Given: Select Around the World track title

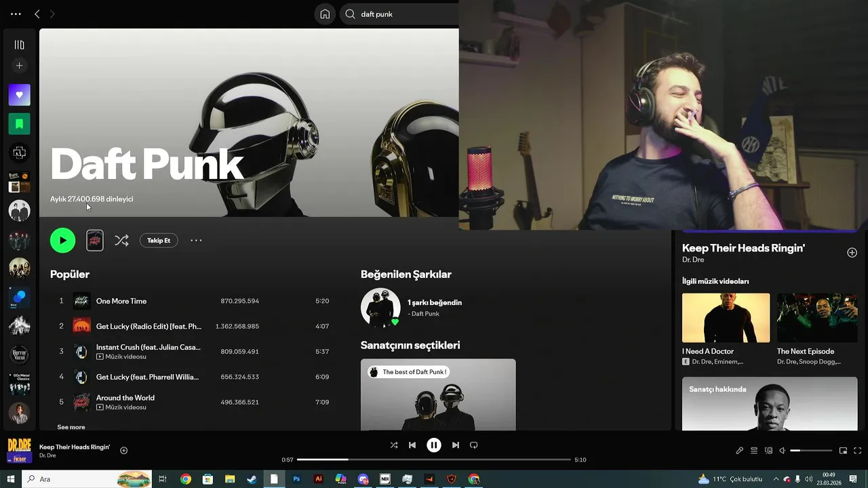Looking at the screenshot, I should tap(125, 398).
